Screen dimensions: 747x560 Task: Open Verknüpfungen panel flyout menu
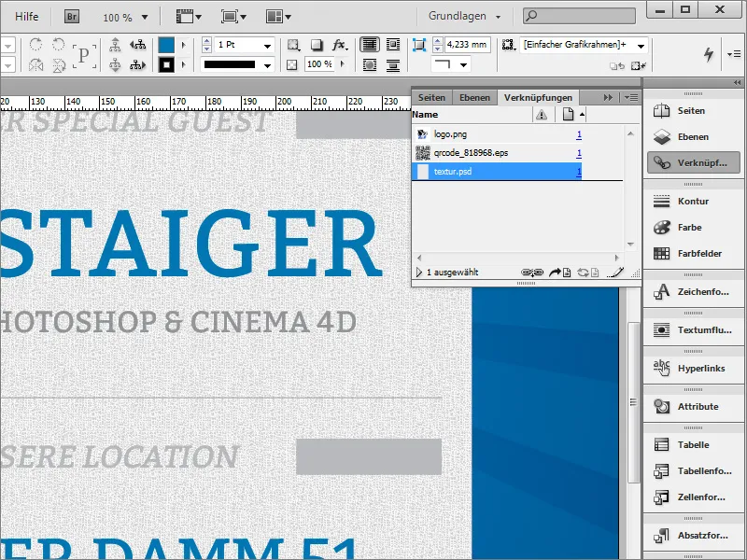click(x=631, y=98)
